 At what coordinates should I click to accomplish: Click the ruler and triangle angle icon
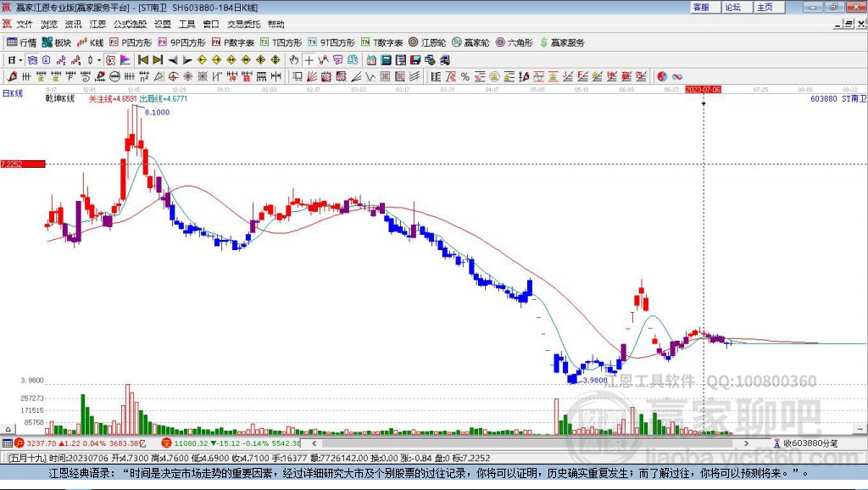159,76
